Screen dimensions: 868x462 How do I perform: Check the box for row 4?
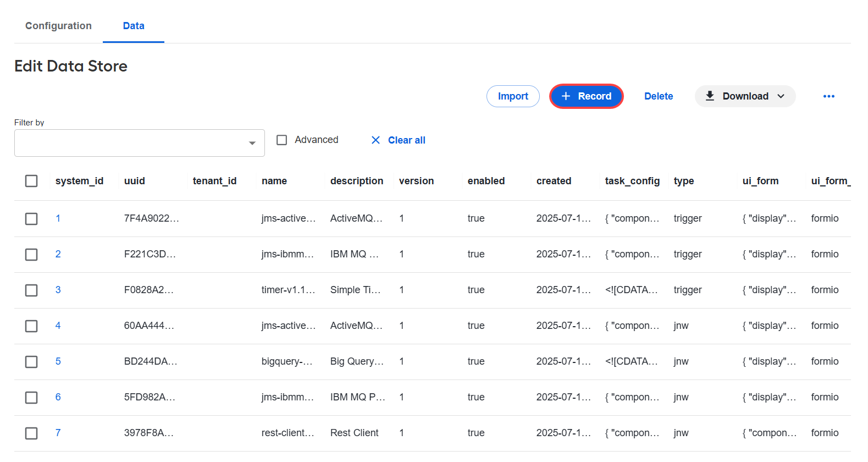[x=31, y=326]
